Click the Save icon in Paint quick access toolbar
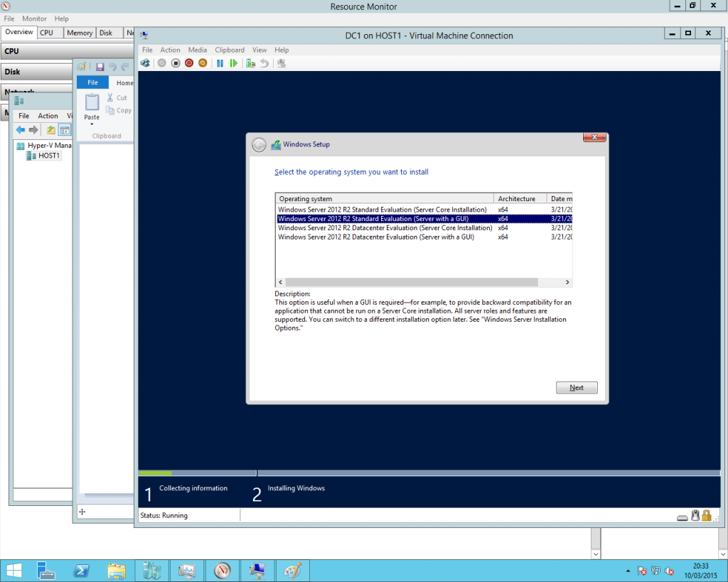The height and width of the screenshot is (582, 728). [x=100, y=67]
